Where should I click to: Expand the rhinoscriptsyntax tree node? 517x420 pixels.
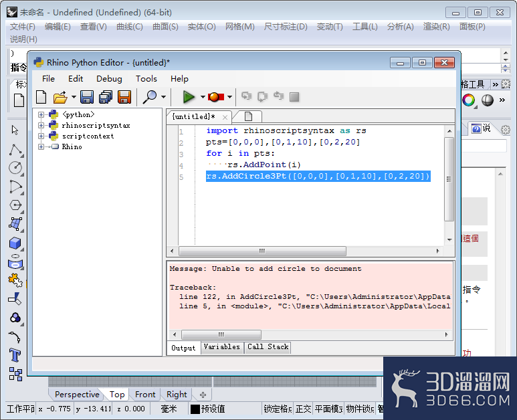tap(41, 125)
